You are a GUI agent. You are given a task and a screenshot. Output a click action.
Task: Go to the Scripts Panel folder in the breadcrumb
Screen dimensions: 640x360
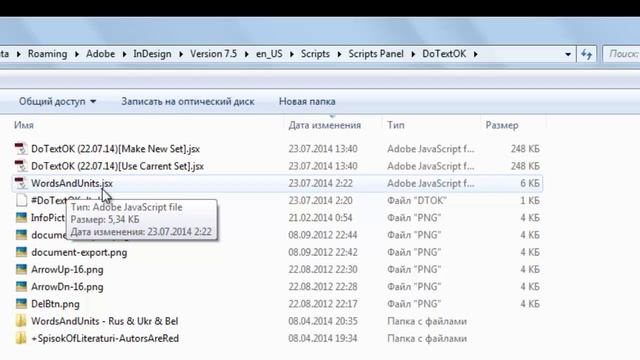(x=376, y=54)
